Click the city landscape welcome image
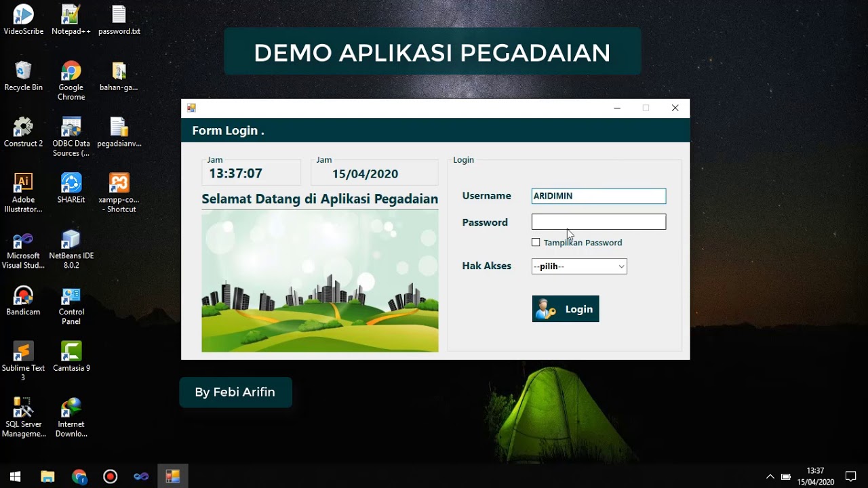Image resolution: width=868 pixels, height=488 pixels. click(320, 281)
